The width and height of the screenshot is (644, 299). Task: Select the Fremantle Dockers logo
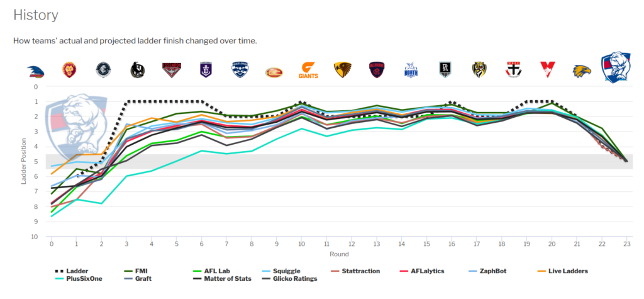(206, 70)
